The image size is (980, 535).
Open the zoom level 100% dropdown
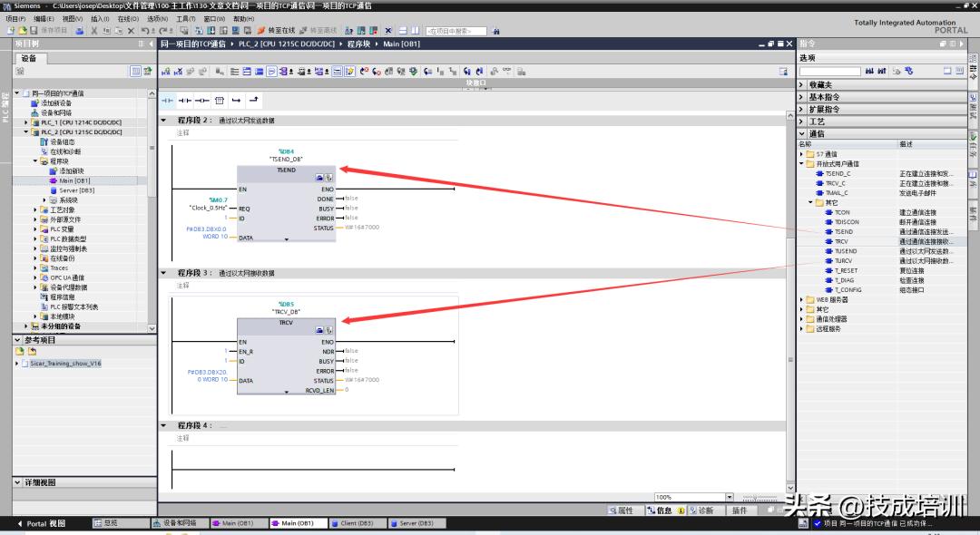click(x=730, y=497)
